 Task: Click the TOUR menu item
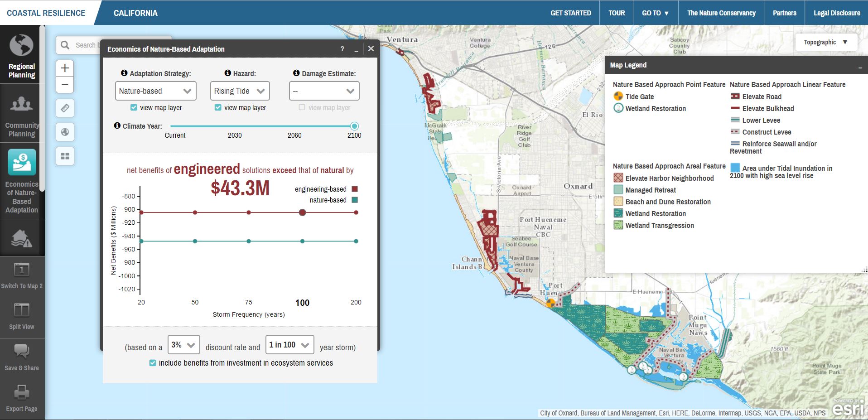[616, 13]
